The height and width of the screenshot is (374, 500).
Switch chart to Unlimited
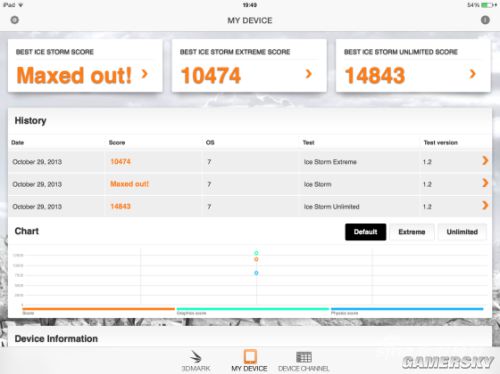click(x=462, y=232)
